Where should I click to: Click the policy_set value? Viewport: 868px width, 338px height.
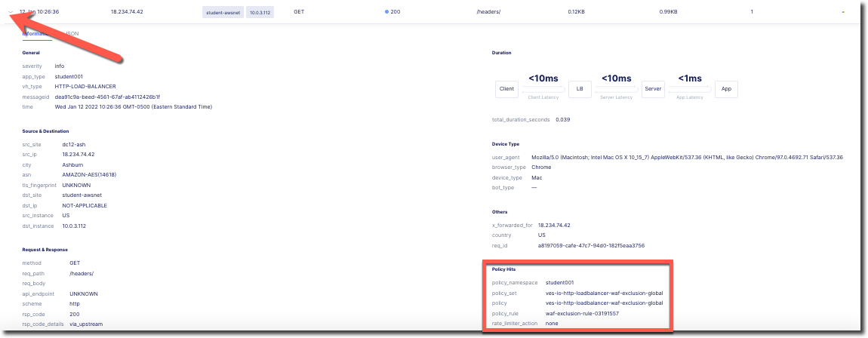pyautogui.click(x=604, y=293)
